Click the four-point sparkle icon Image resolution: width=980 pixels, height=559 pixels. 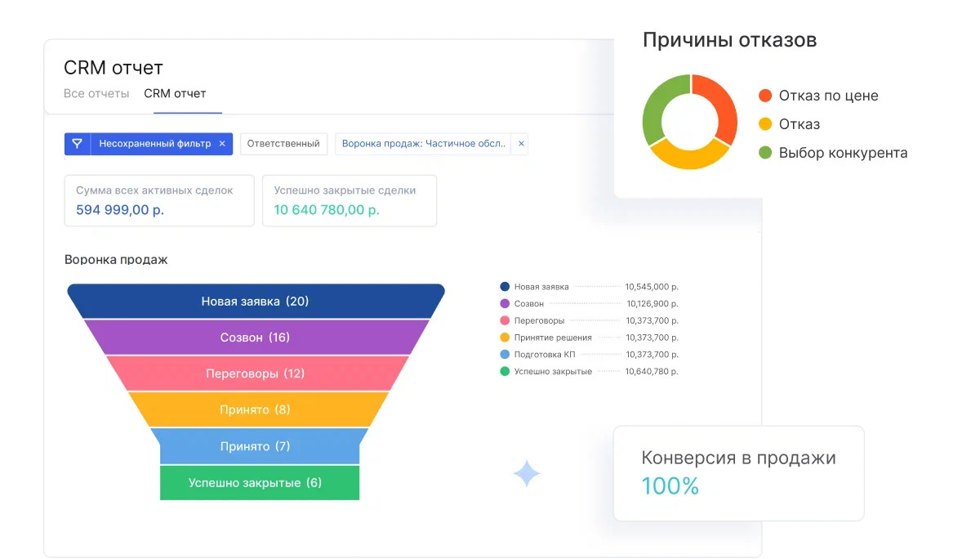(x=527, y=474)
